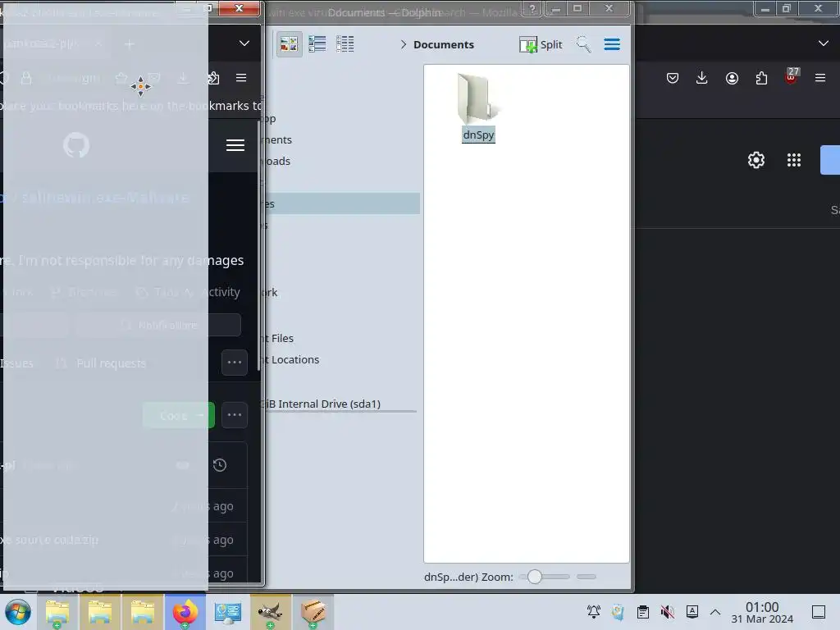Open the Dolphin search magnifier
Image resolution: width=840 pixels, height=630 pixels.
coord(583,44)
